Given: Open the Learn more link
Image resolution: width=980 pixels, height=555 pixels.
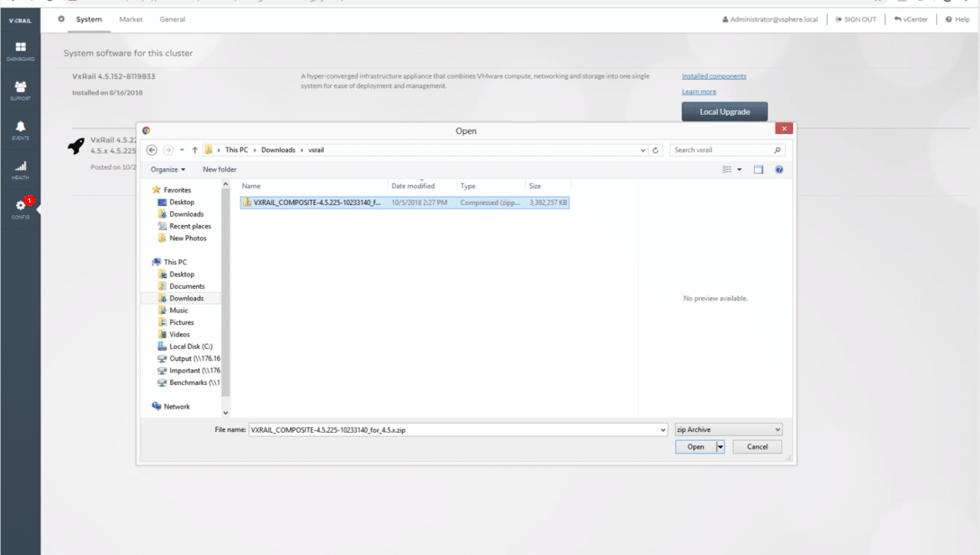Looking at the screenshot, I should [699, 92].
